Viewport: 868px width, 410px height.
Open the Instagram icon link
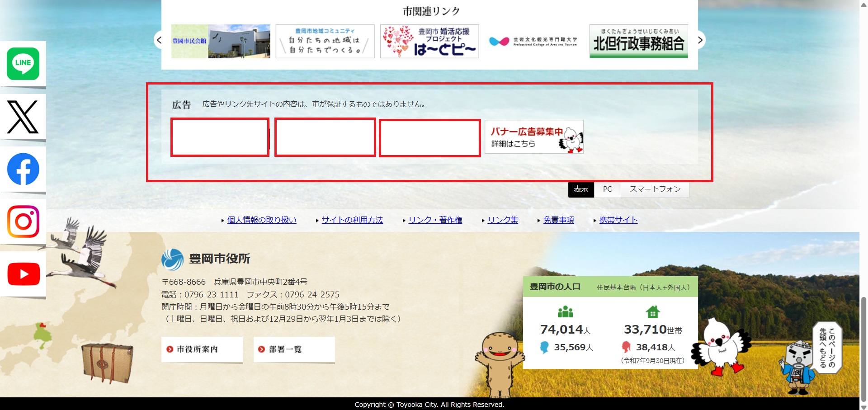click(x=23, y=221)
